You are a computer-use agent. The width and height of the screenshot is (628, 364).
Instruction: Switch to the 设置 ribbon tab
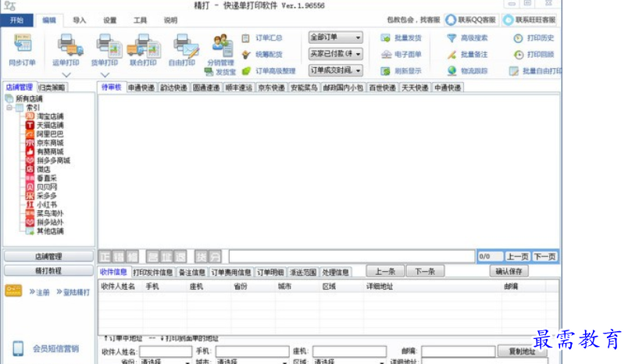coord(109,20)
